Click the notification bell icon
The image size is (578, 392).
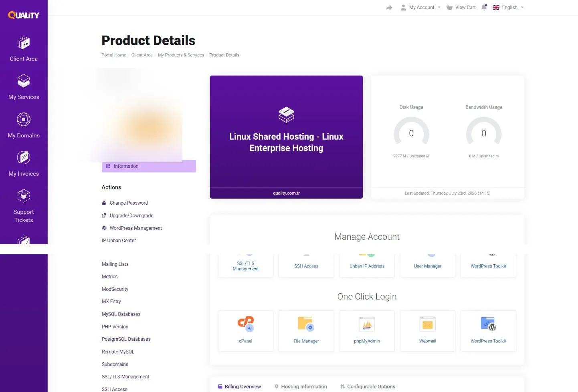pyautogui.click(x=484, y=7)
